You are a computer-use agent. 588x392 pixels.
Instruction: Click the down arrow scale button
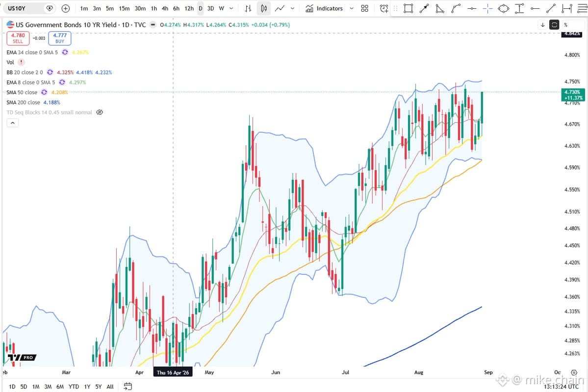click(x=542, y=25)
